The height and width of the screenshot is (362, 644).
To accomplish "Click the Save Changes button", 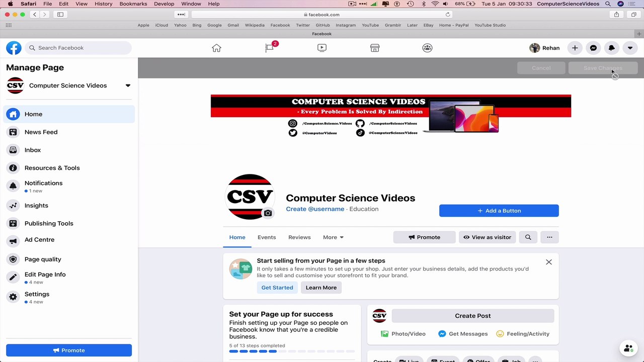I will (x=603, y=68).
